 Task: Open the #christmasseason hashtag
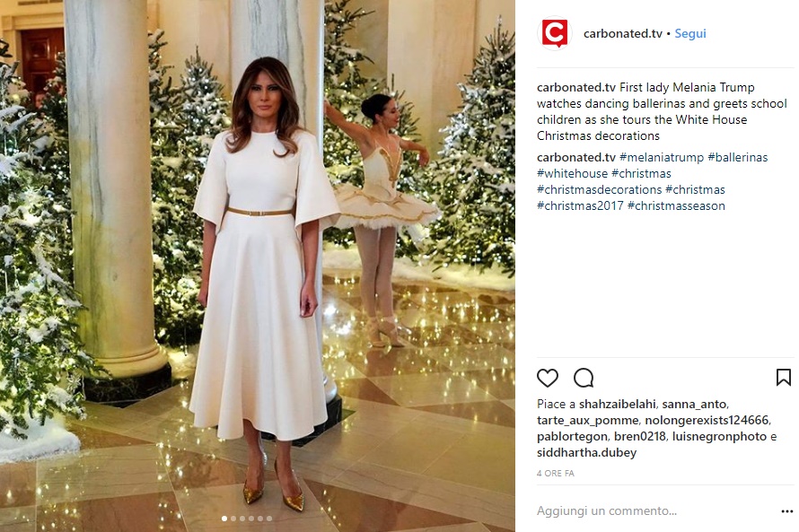(676, 206)
